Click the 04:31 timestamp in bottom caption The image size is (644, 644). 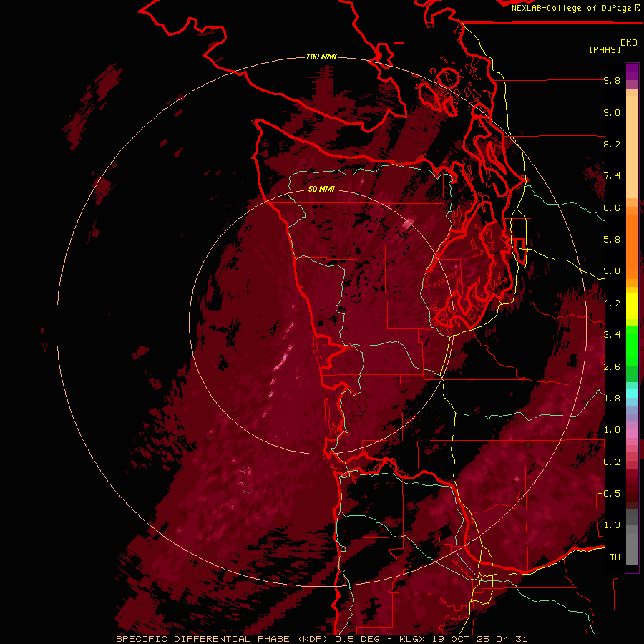[x=512, y=639]
